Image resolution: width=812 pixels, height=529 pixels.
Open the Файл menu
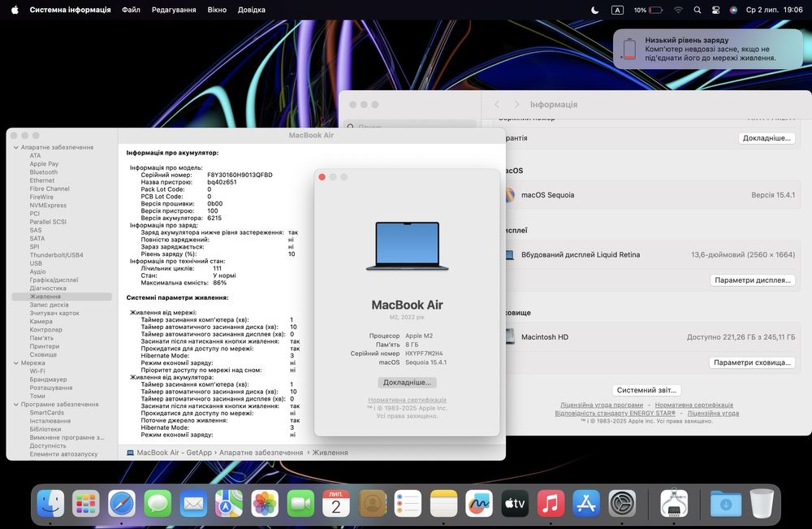(x=131, y=9)
